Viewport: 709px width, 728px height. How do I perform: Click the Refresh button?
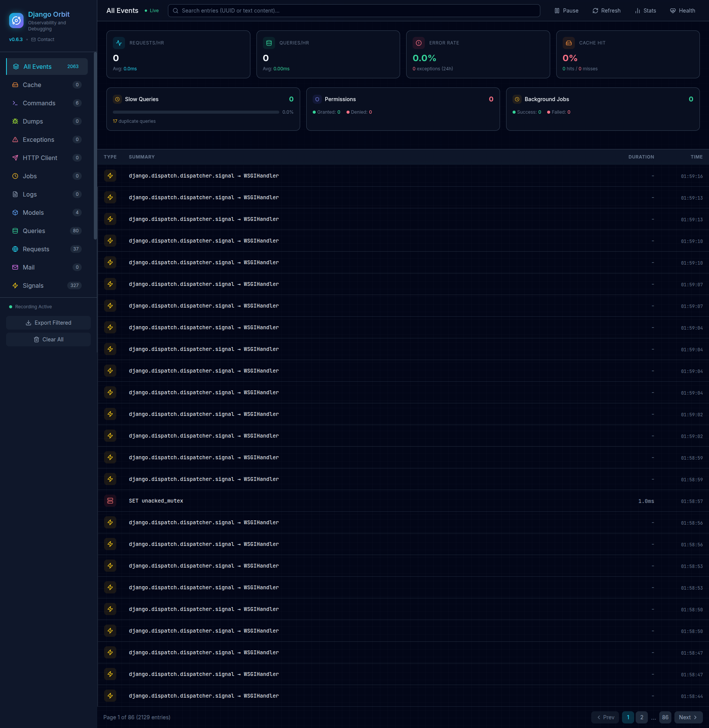tap(606, 11)
